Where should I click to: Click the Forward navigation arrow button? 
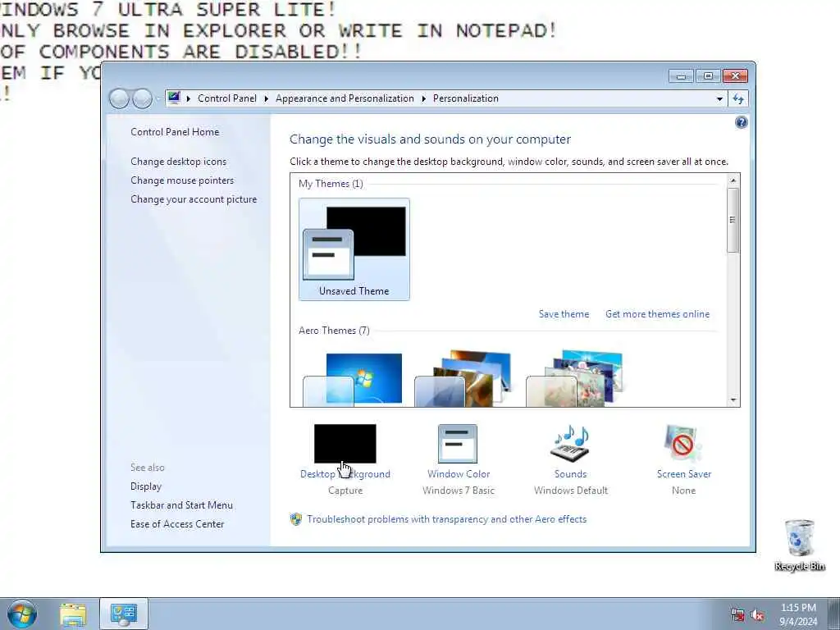tap(143, 98)
